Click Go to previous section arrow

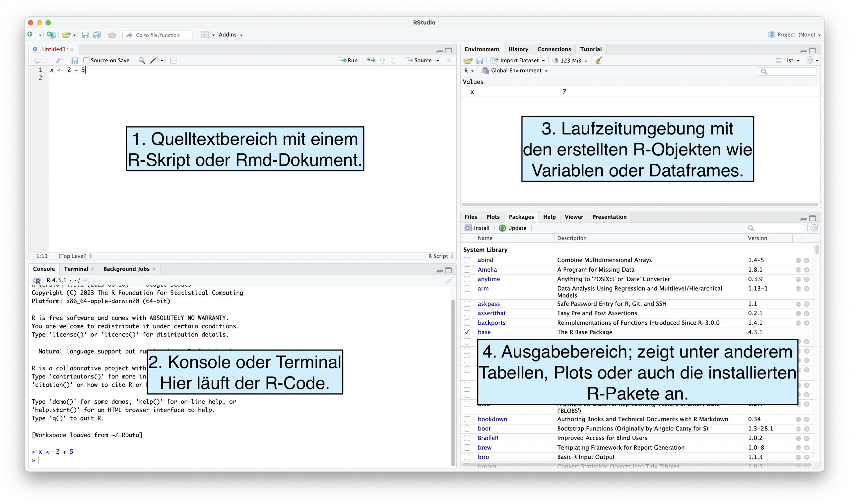click(x=382, y=60)
